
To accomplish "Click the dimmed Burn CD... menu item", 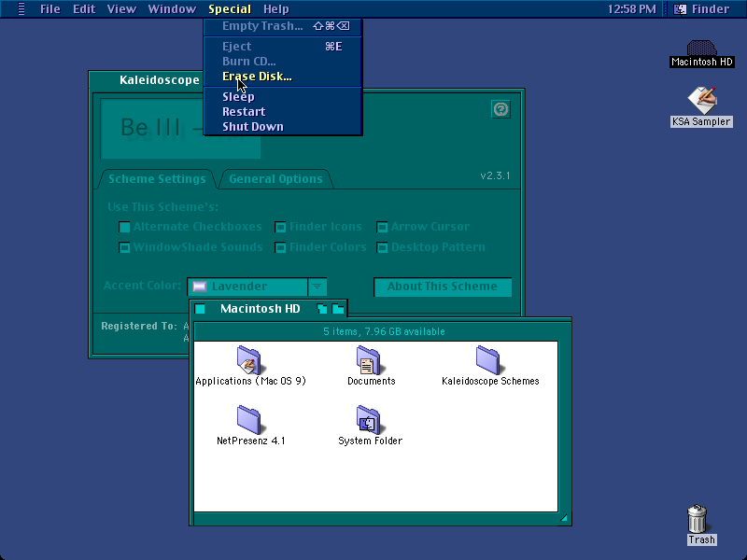I will pos(283,62).
